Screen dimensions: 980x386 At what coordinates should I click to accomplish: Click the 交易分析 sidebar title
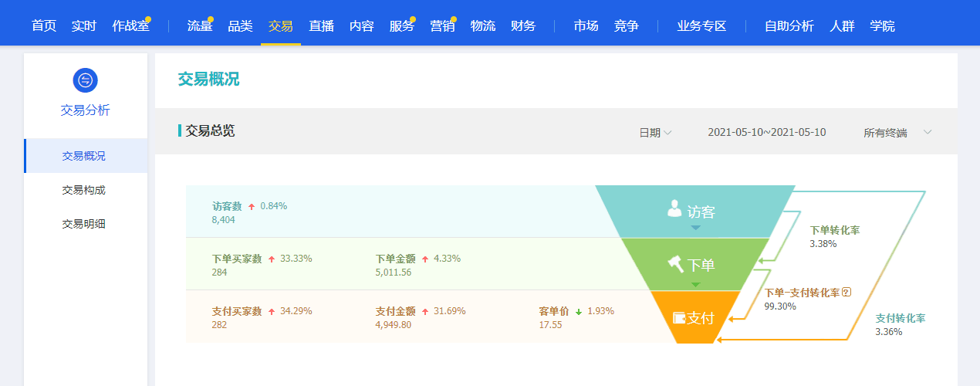click(x=85, y=110)
